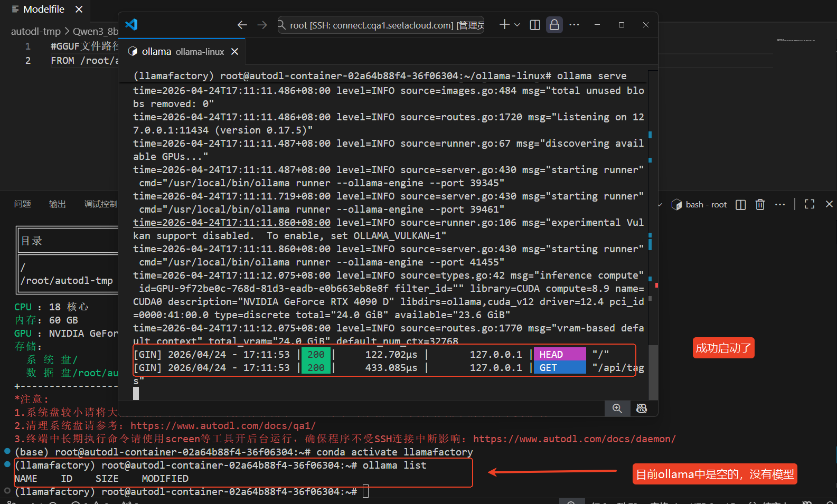Select the ollama ollama-linux terminal tab
Viewport: 837px width, 504px height.
pyautogui.click(x=183, y=52)
